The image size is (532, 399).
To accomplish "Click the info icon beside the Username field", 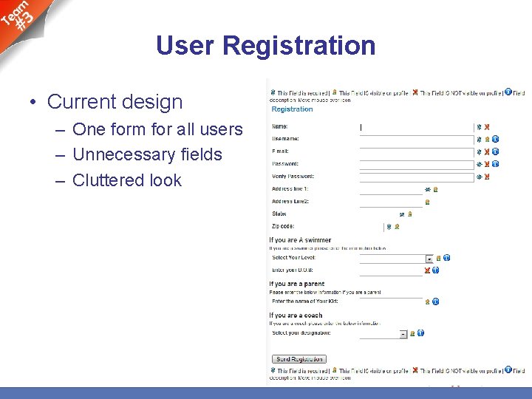I will [495, 139].
